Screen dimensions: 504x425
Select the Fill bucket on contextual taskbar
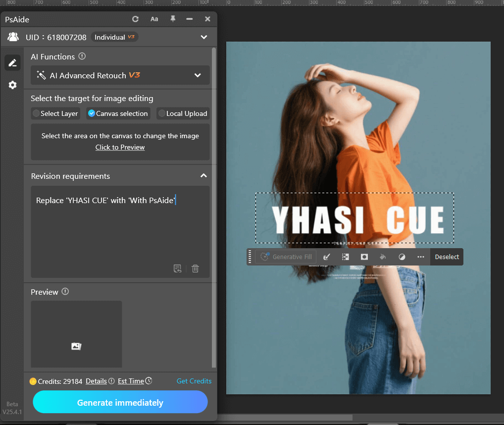[x=383, y=257]
